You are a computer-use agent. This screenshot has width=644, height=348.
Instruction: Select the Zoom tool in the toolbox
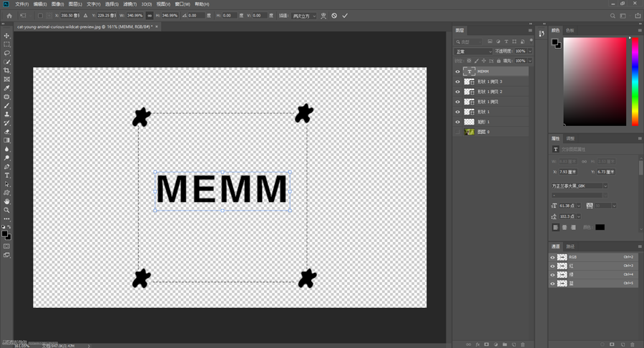[x=7, y=211]
